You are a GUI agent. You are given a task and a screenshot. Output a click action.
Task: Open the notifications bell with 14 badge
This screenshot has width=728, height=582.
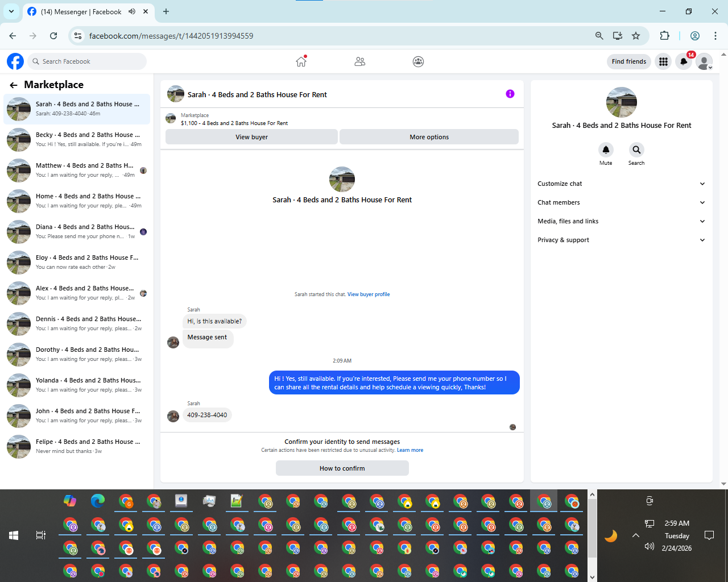(x=684, y=61)
